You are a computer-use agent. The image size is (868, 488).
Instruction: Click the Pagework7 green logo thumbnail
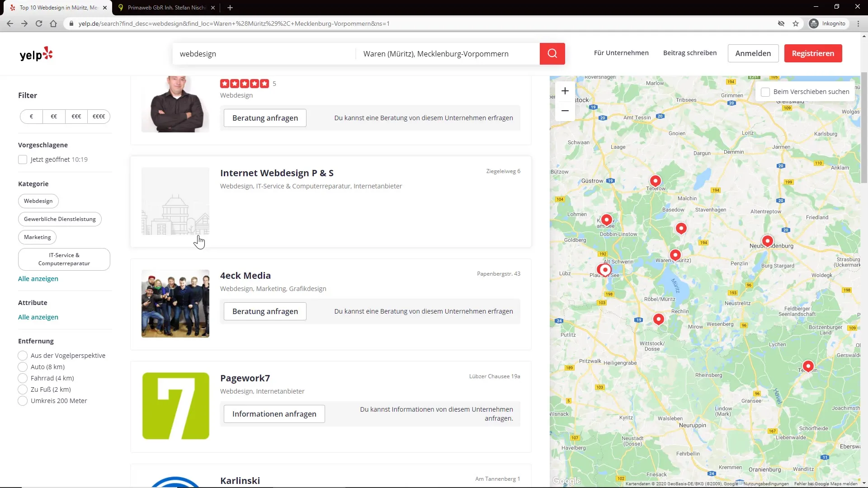pyautogui.click(x=175, y=406)
